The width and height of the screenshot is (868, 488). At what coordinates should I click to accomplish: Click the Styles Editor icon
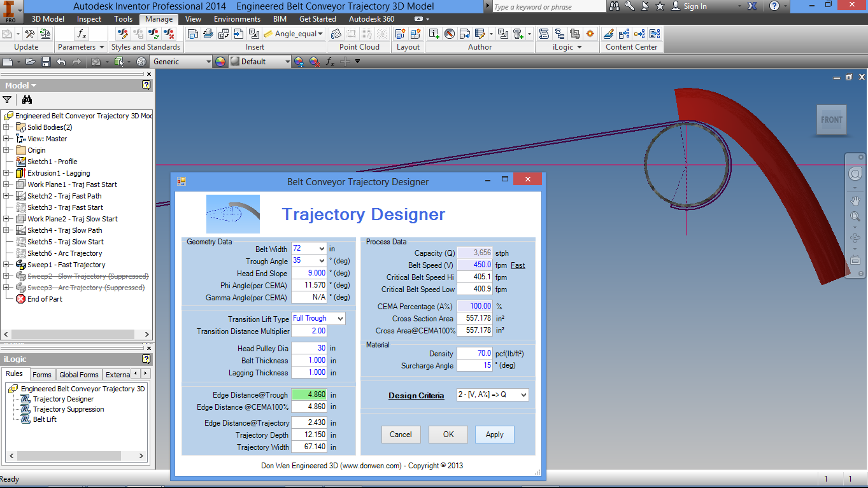tap(123, 34)
